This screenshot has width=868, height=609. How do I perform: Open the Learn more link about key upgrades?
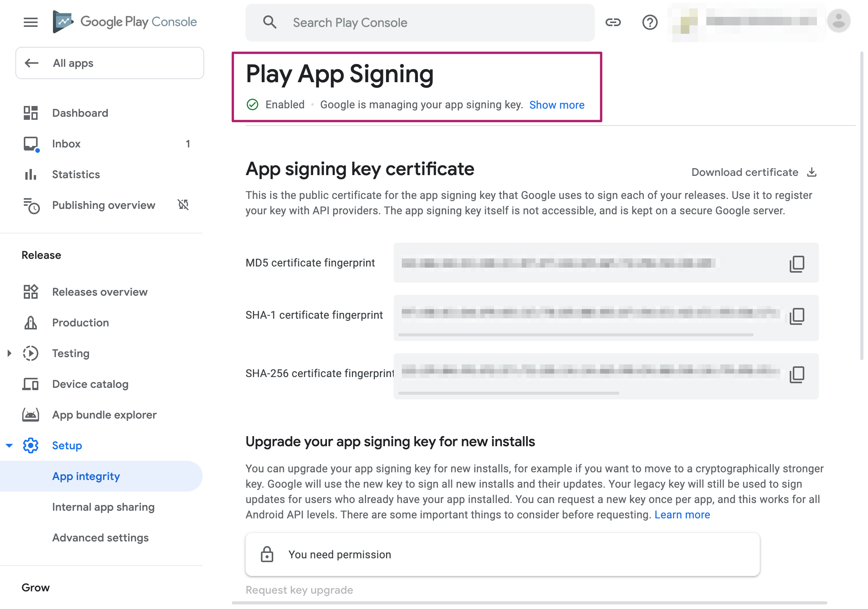(683, 515)
